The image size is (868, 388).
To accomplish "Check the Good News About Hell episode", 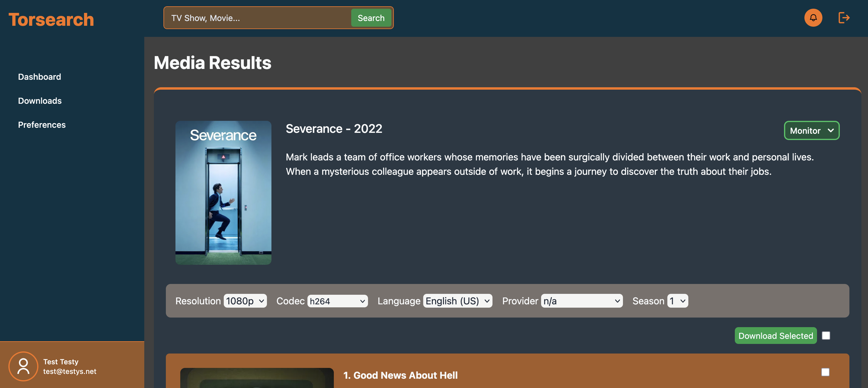I will 825,372.
